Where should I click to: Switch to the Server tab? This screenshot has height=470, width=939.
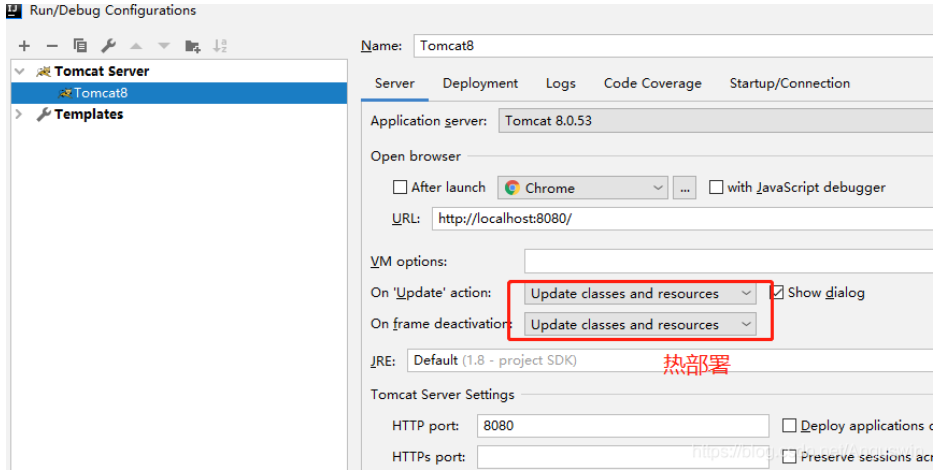(395, 84)
